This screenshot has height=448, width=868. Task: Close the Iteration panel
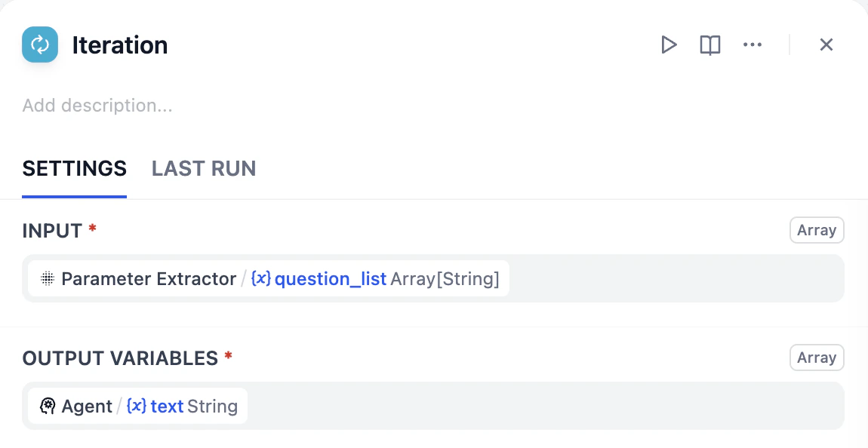pyautogui.click(x=826, y=44)
